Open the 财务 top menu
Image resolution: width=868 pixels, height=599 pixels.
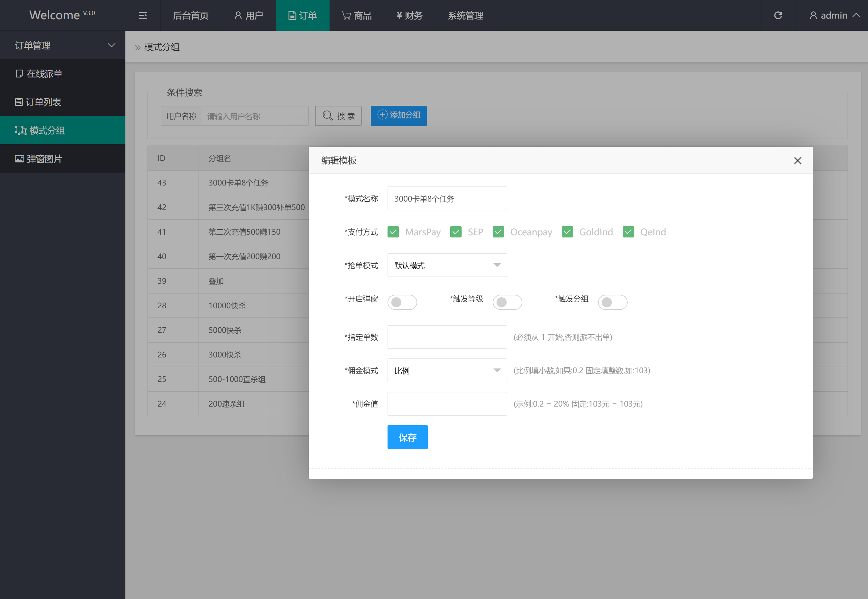click(x=409, y=15)
